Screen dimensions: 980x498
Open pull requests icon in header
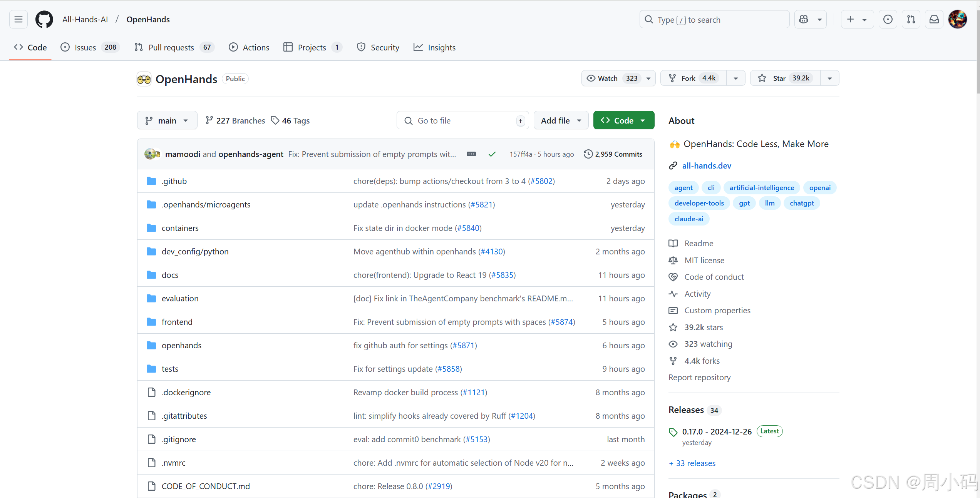coord(911,19)
